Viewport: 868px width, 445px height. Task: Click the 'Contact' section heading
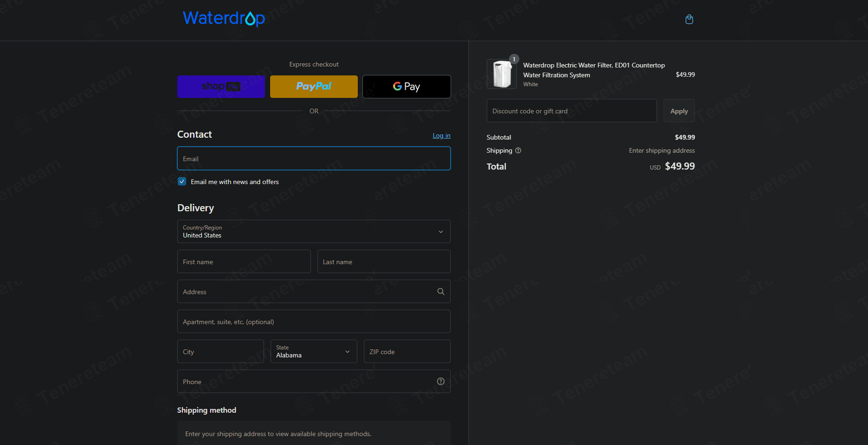[x=195, y=134]
